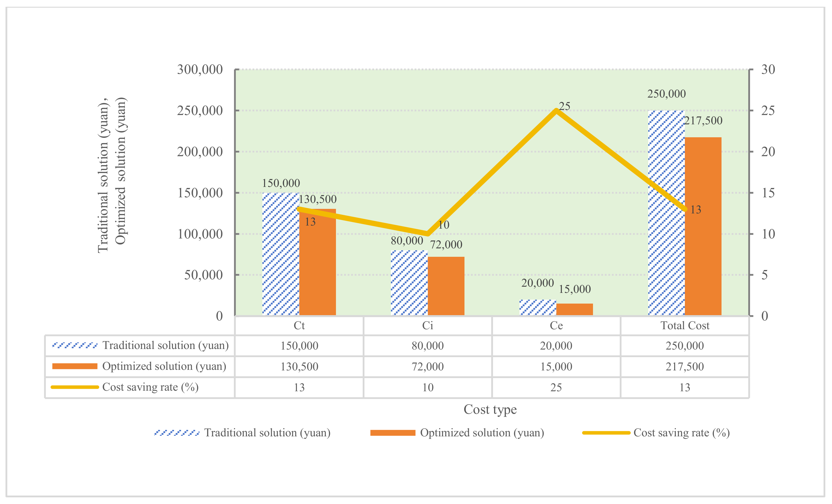Select the 130,500 cell in the data table
The image size is (832, 504).
point(299,366)
